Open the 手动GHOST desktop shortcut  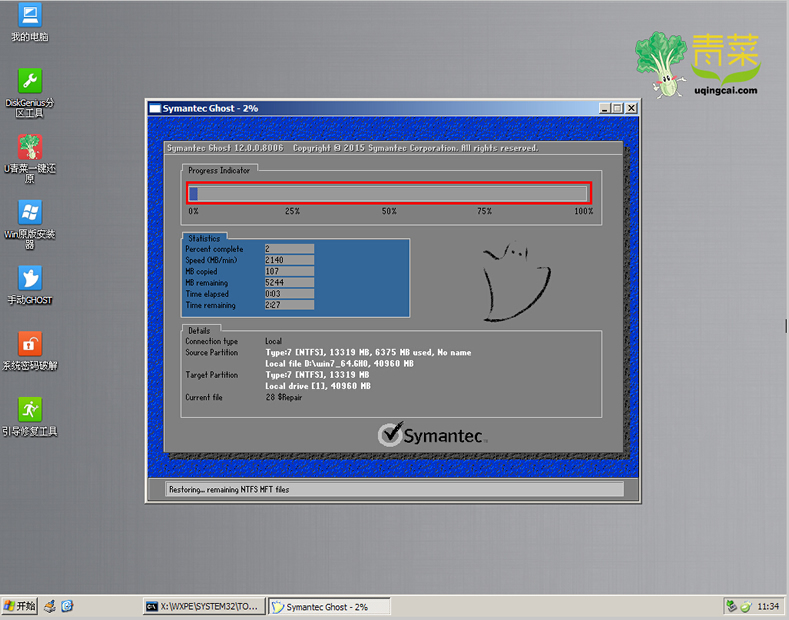point(29,279)
